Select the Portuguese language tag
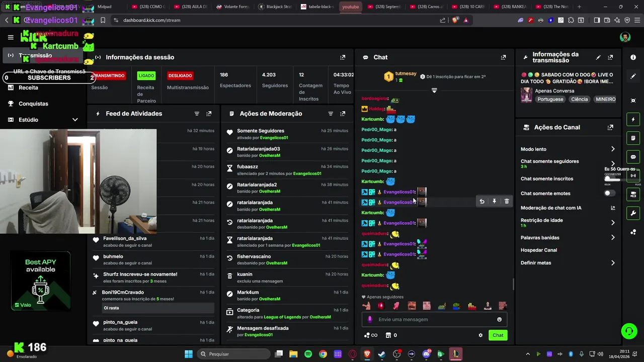Viewport: 644px width, 362px height. (x=550, y=99)
